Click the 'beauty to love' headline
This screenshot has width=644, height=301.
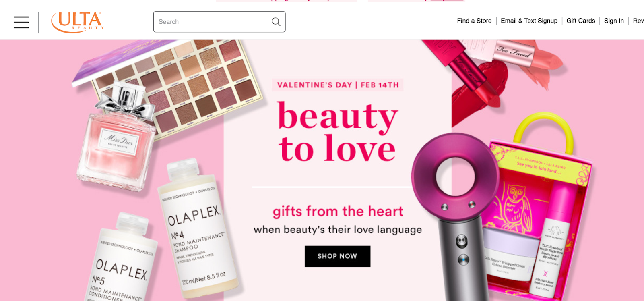(x=337, y=131)
